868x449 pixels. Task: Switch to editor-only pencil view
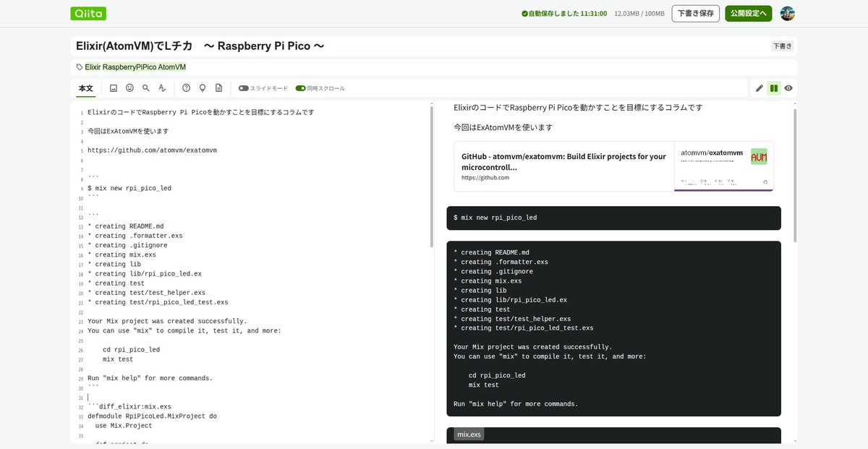[759, 88]
